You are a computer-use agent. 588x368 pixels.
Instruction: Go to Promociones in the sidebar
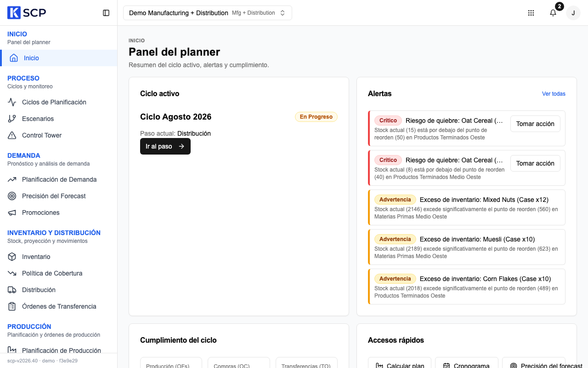(x=59, y=213)
